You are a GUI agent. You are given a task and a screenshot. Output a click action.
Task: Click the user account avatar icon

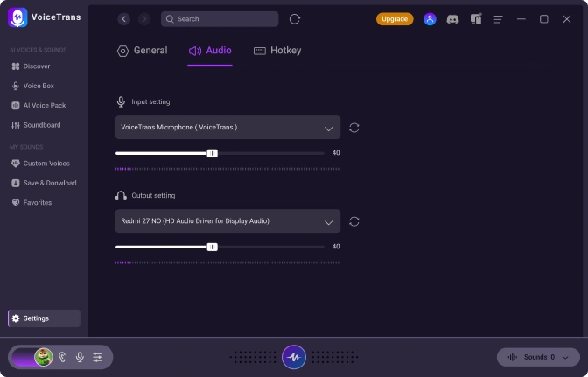430,19
